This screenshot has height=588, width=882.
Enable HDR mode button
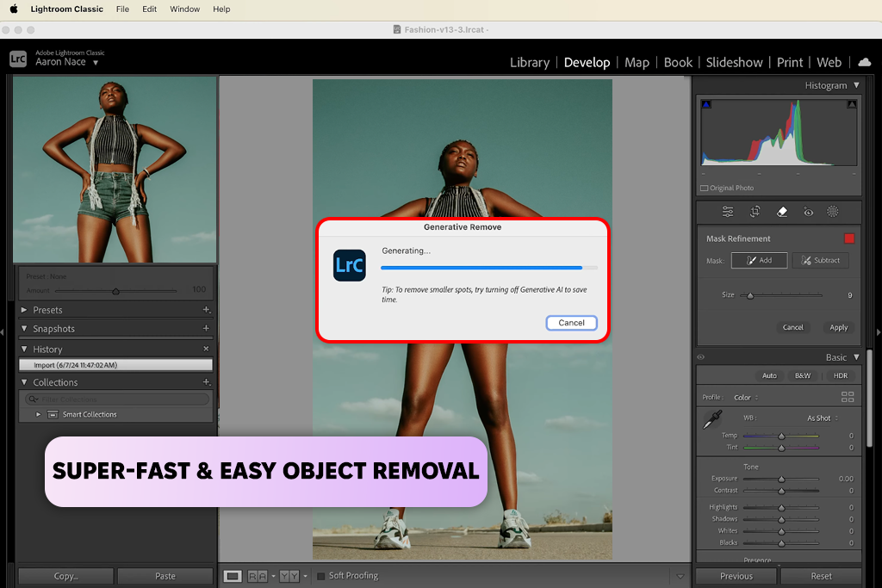[841, 375]
